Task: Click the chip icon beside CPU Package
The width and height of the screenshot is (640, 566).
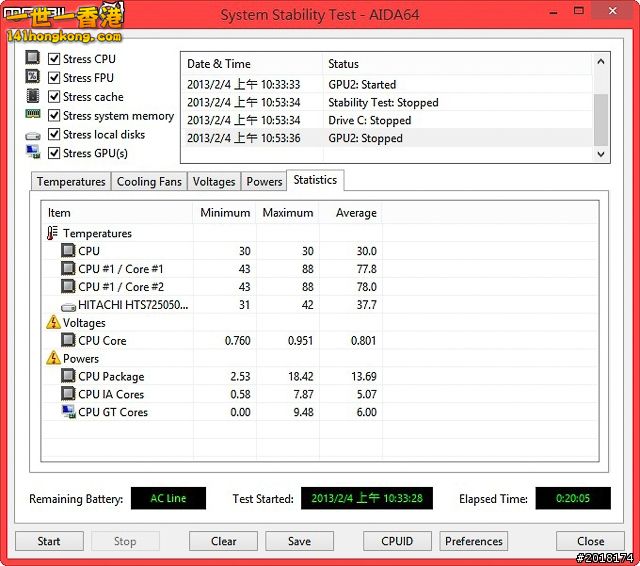Action: (x=68, y=377)
